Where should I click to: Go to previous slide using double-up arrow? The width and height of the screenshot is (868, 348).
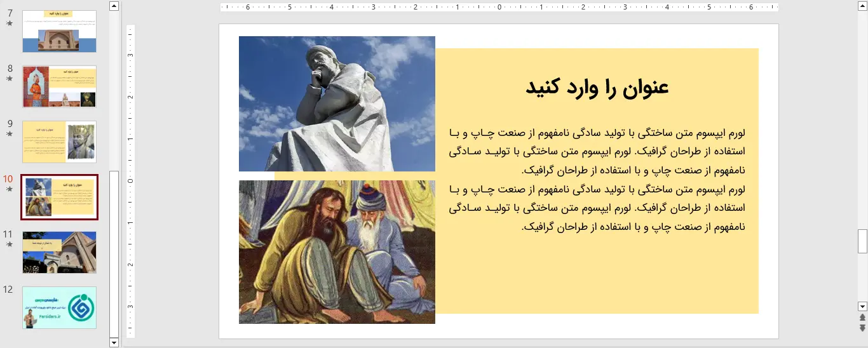click(x=862, y=317)
